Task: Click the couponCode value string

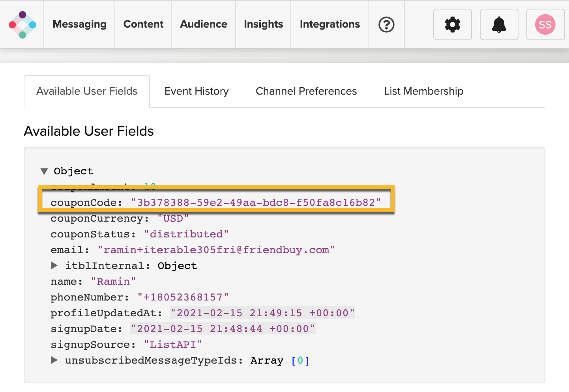Action: pyautogui.click(x=256, y=203)
